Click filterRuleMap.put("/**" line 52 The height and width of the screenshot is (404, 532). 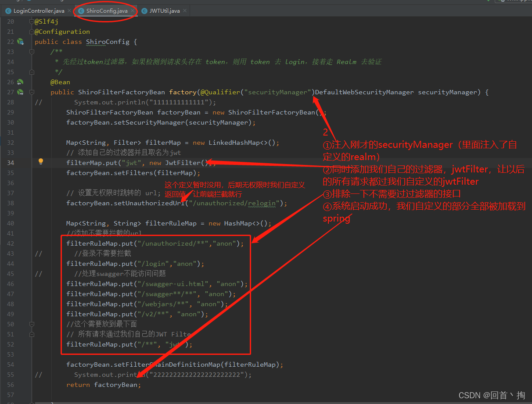click(x=129, y=344)
